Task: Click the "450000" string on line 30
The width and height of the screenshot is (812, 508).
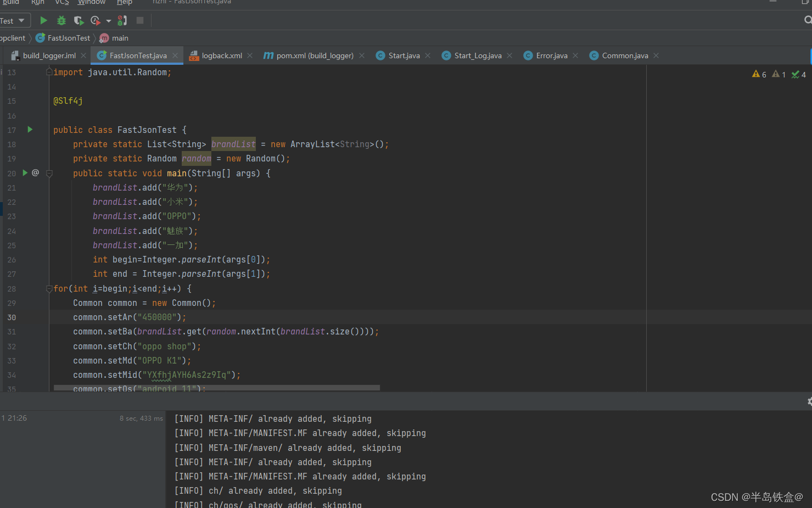Action: pos(157,317)
